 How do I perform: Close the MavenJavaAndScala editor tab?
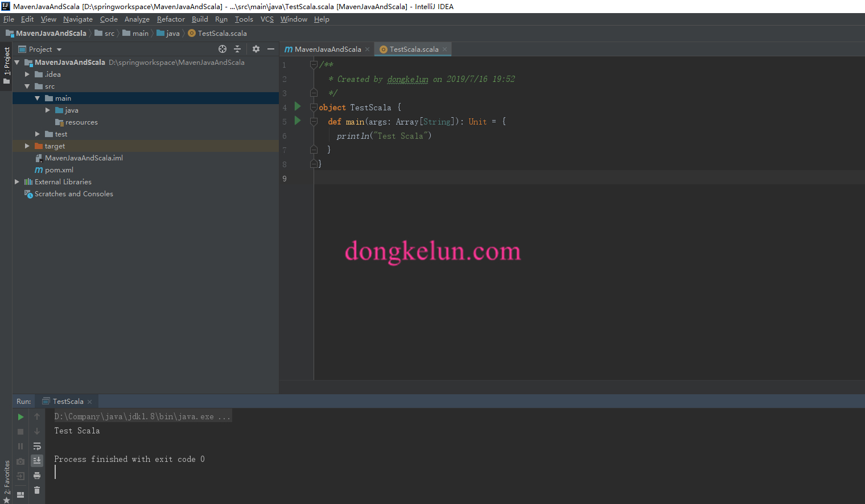tap(368, 49)
